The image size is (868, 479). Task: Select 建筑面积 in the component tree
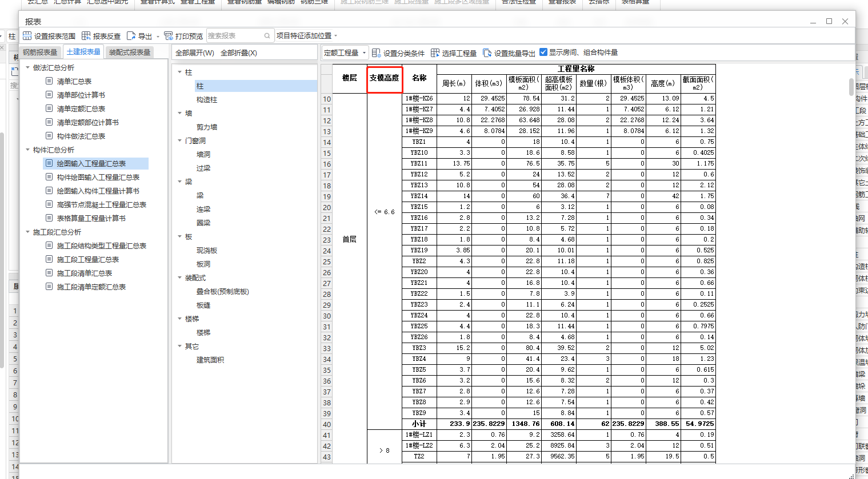pos(210,360)
